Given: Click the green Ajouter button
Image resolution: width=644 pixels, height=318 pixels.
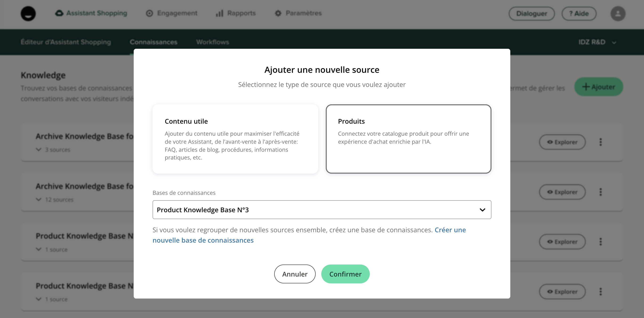Looking at the screenshot, I should tap(598, 87).
